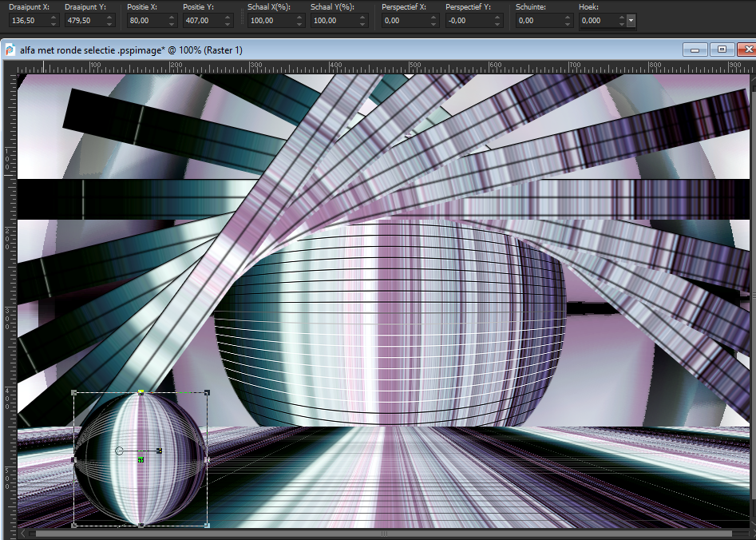Screen dimensions: 756x540
Task: Decrease Hoek with its down arrow
Action: pos(622,24)
